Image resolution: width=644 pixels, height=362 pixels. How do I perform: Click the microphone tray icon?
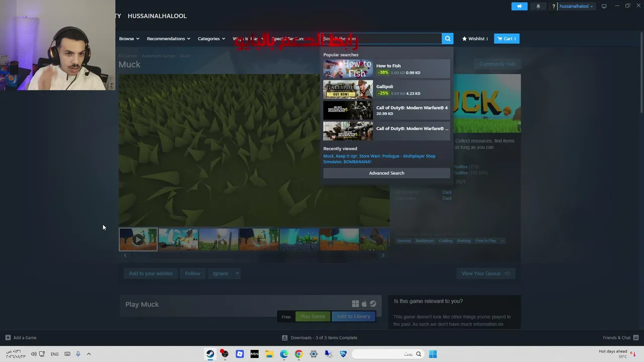coord(78,354)
